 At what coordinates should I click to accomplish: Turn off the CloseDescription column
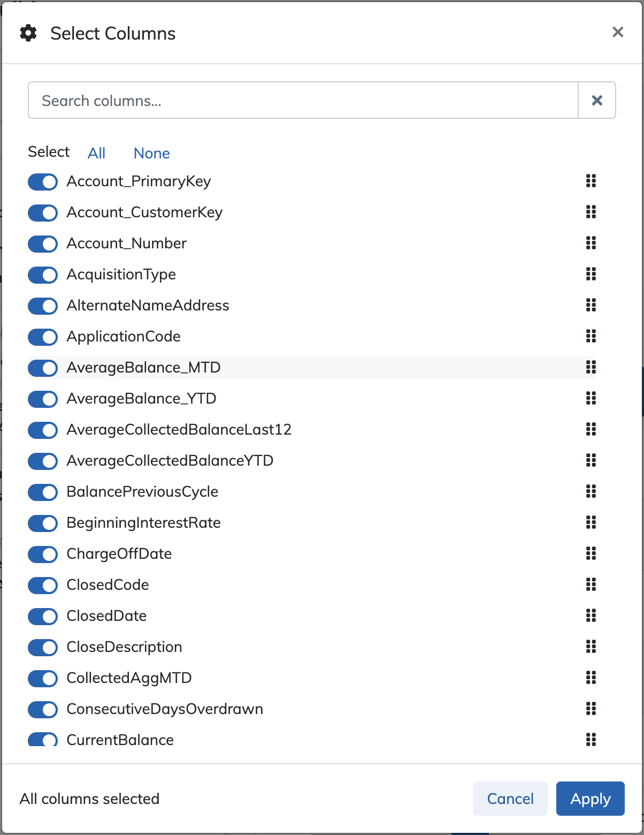click(x=43, y=648)
